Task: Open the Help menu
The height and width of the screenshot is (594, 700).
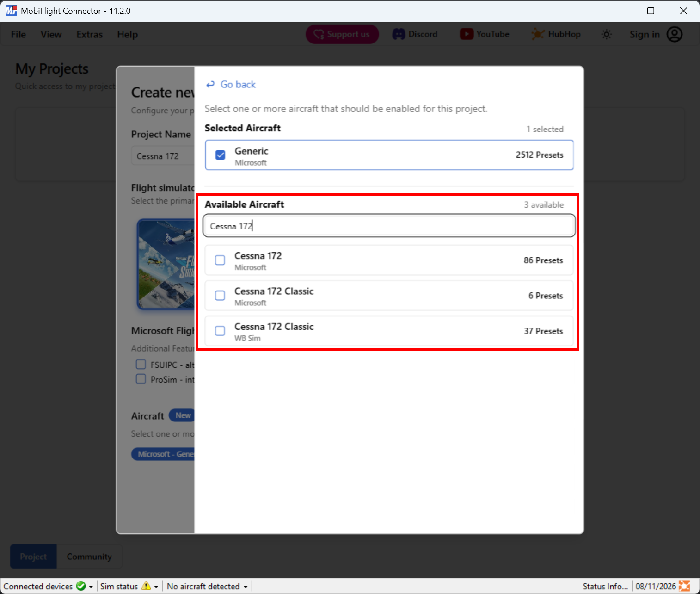Action: pos(128,34)
